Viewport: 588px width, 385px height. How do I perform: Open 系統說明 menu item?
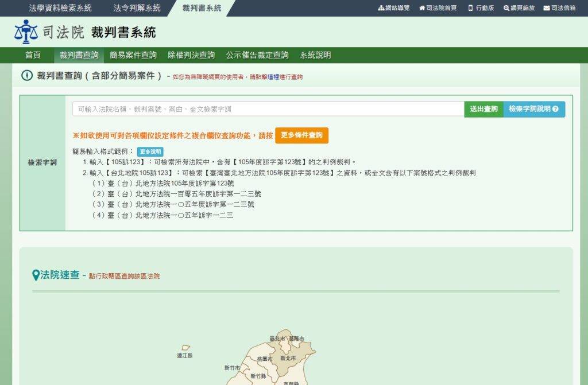point(315,55)
